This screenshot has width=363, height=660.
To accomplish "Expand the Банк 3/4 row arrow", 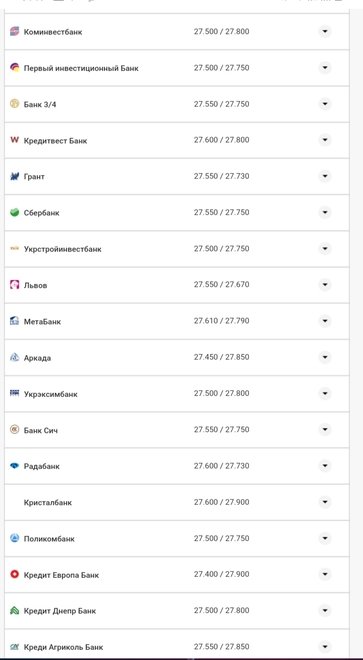I will pos(325,104).
